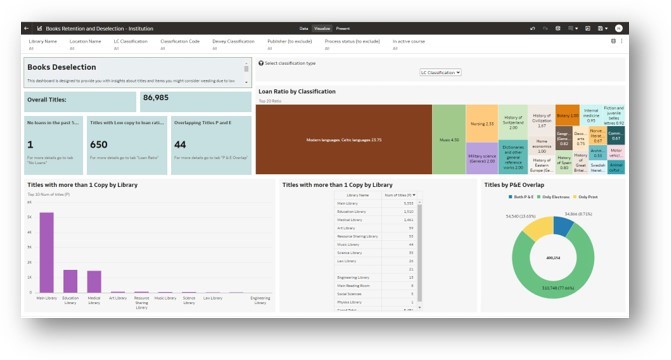
Task: Select the Nursing 2.33 treemap block
Action: [482, 123]
